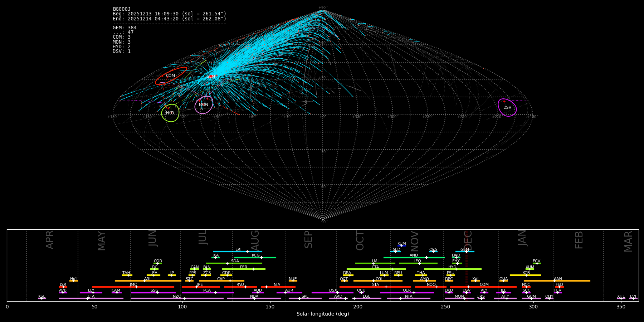Click the KUM shower label in timeline
This screenshot has width=644, height=322.
(402, 244)
